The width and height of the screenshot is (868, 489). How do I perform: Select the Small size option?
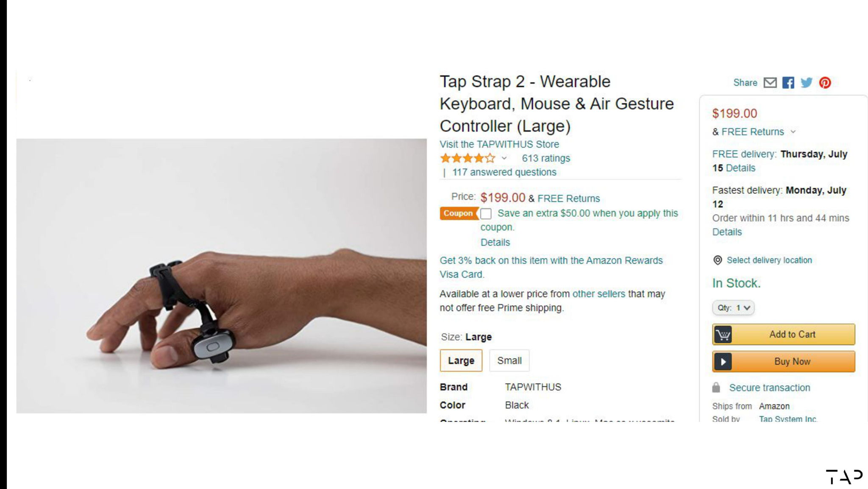[x=509, y=360]
